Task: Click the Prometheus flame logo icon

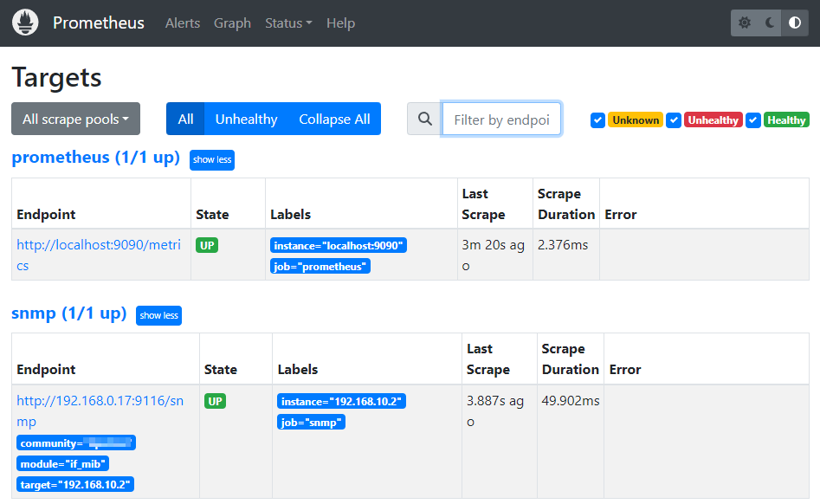Action: [x=25, y=23]
